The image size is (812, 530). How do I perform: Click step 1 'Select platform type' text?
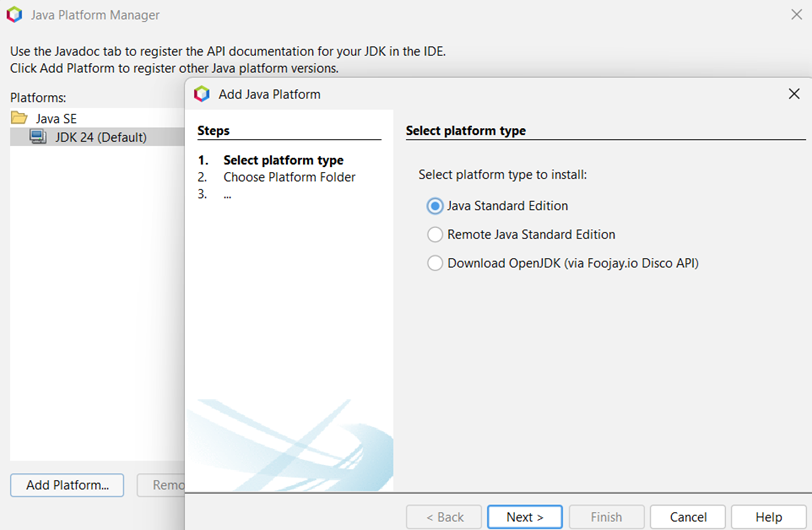[283, 160]
